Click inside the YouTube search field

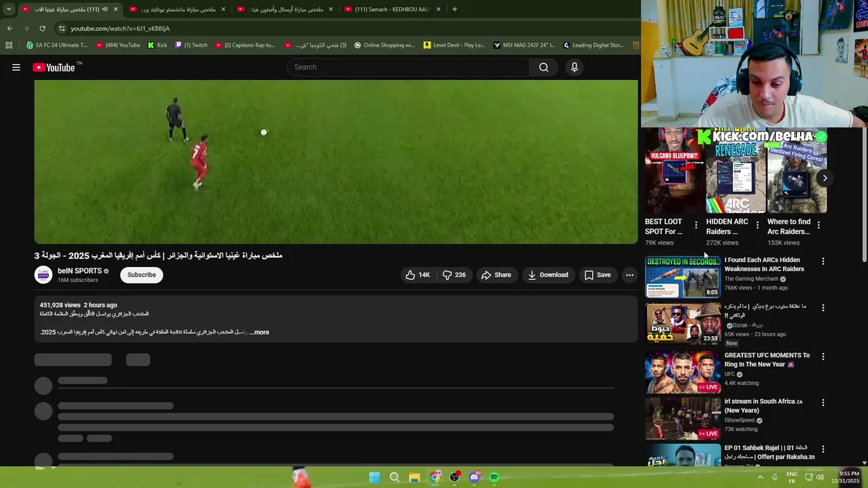(409, 67)
